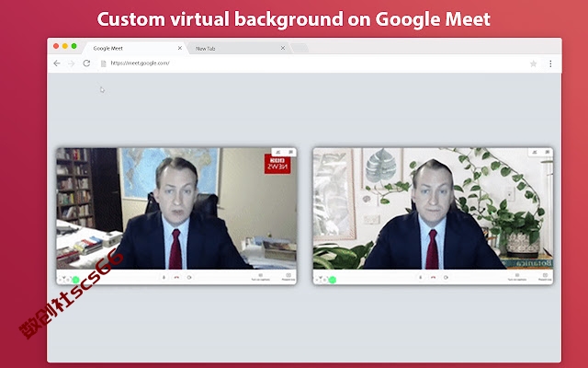Open chat in right meeting window
Screen dimensions: 588x368
click(x=548, y=152)
